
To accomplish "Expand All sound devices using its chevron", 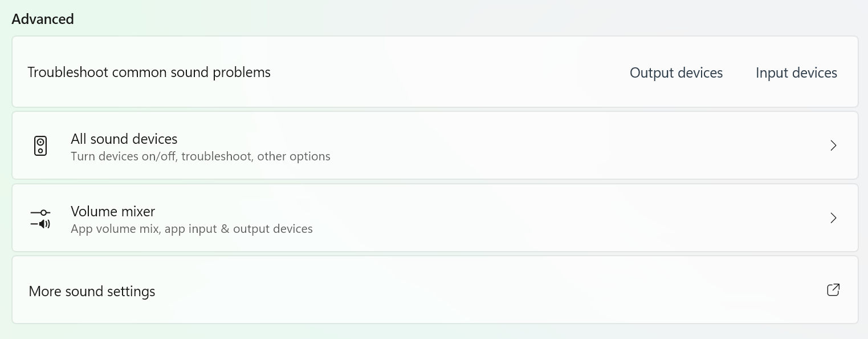I will tap(833, 146).
